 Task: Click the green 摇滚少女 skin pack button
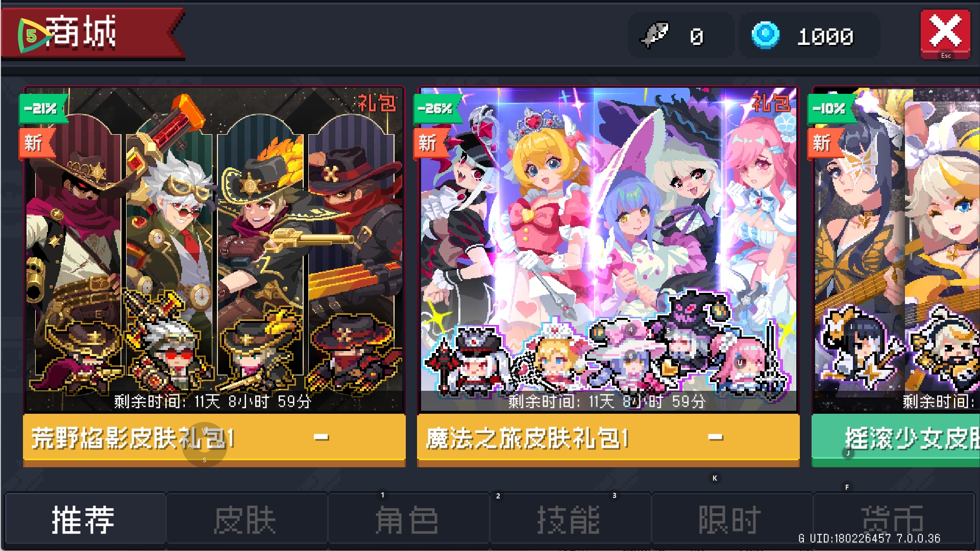coord(896,438)
